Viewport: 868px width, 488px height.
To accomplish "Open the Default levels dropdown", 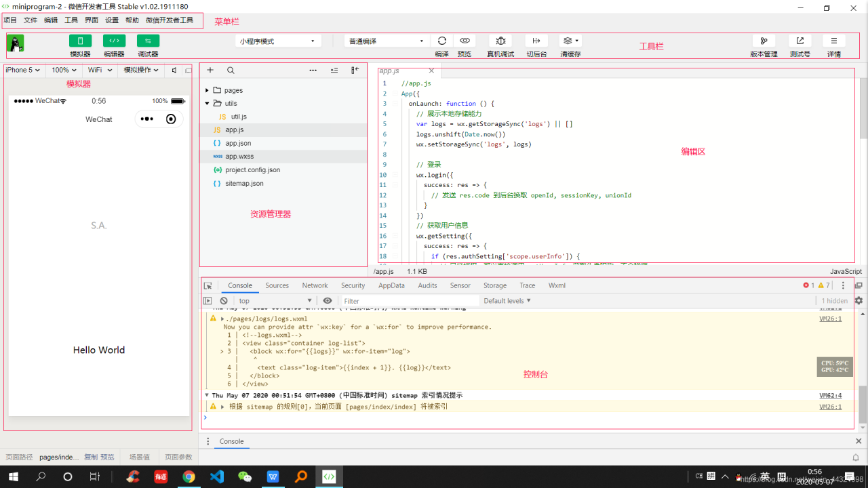I will click(x=507, y=301).
